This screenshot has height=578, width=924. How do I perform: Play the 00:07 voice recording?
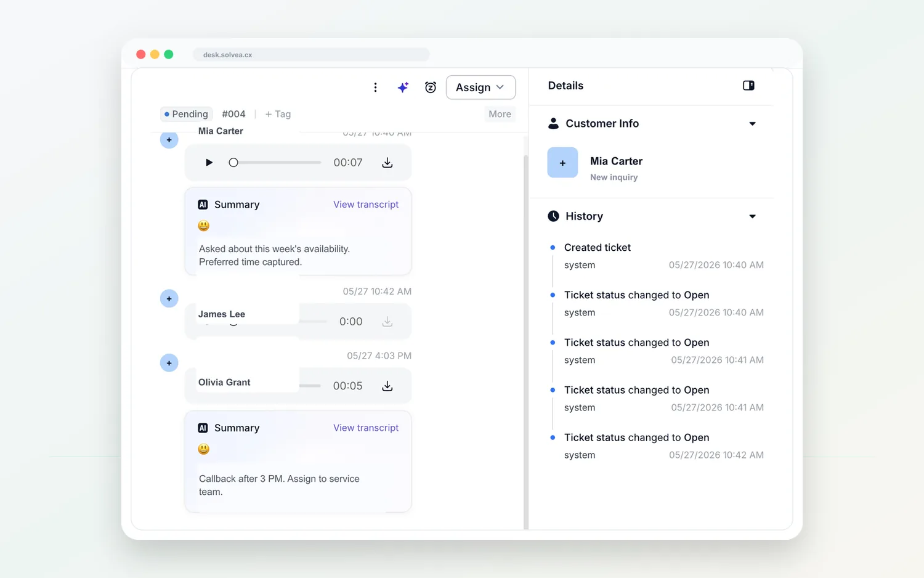coord(209,163)
